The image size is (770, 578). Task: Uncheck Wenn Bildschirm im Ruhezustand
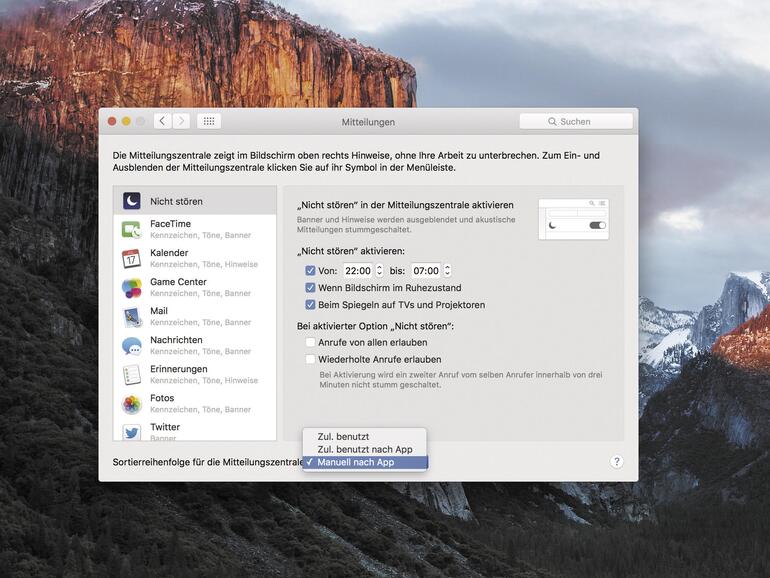pyautogui.click(x=310, y=288)
